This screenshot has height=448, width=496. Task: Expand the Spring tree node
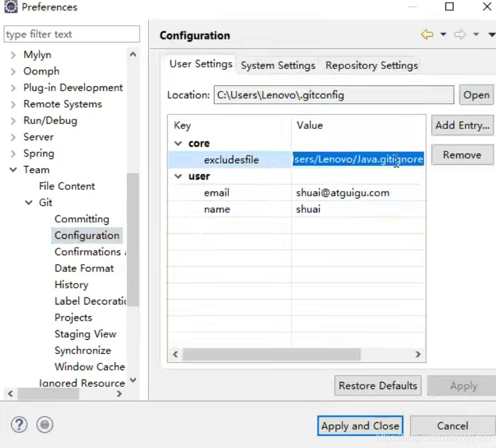tap(13, 154)
